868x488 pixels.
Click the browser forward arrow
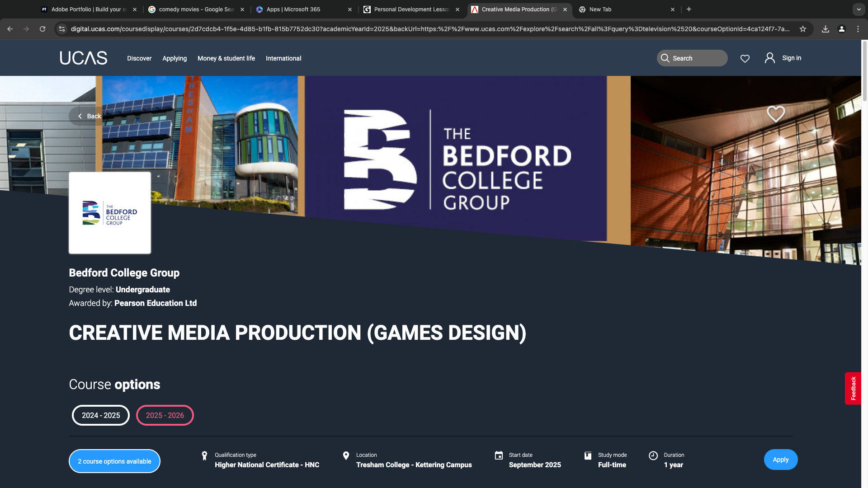[x=26, y=29]
